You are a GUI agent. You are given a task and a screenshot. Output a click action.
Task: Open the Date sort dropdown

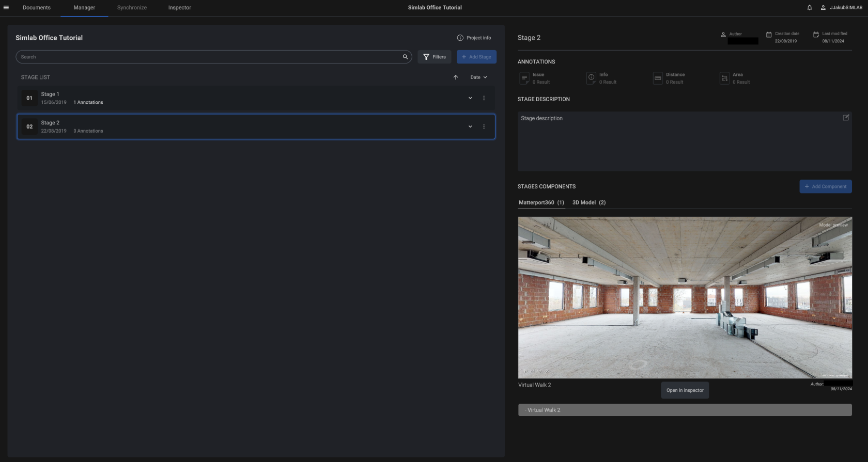pos(478,77)
